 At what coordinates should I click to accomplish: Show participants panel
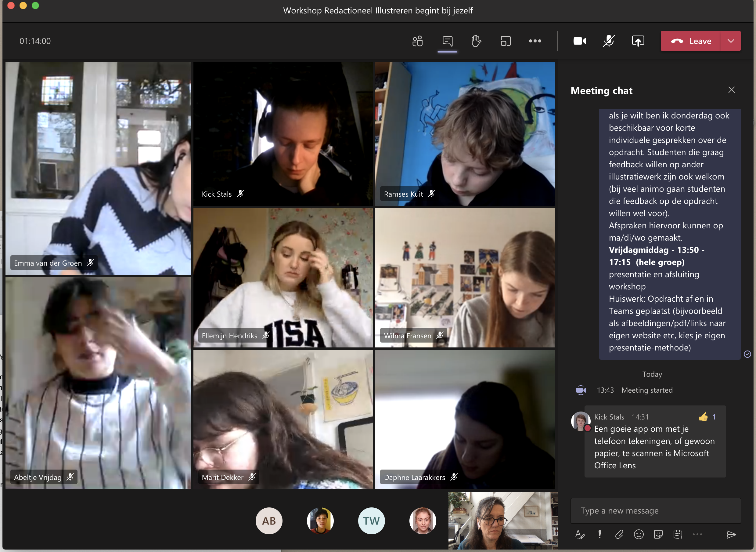[417, 41]
